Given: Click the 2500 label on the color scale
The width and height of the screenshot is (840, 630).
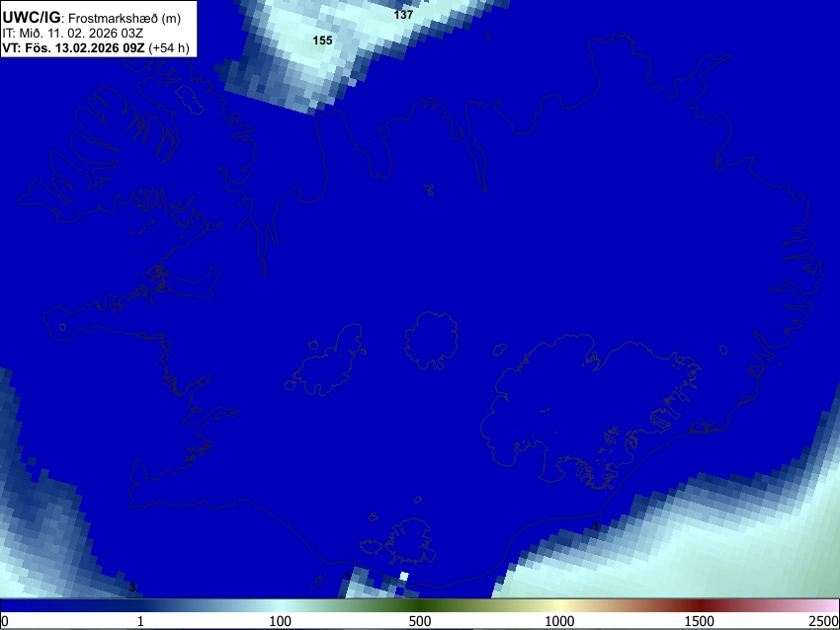Looking at the screenshot, I should (x=824, y=621).
